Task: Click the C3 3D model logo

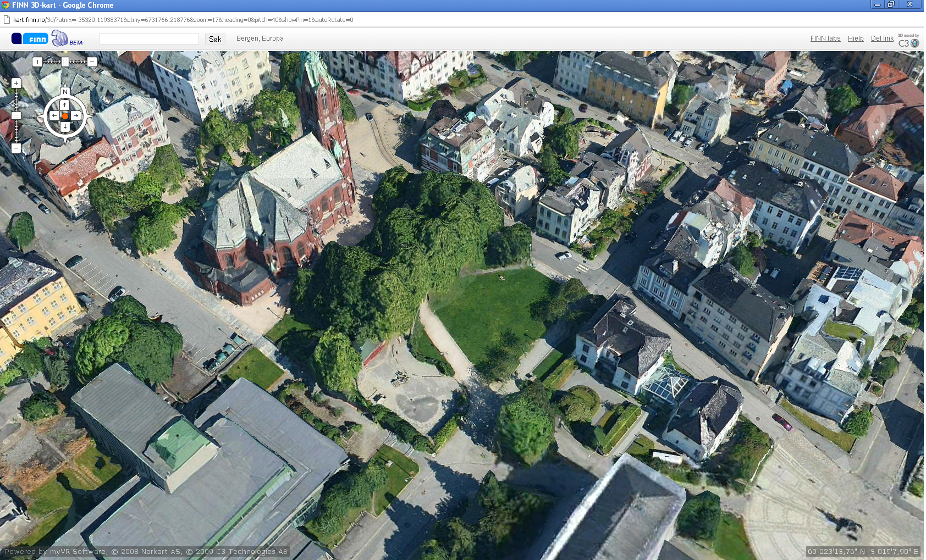Action: 908,41
